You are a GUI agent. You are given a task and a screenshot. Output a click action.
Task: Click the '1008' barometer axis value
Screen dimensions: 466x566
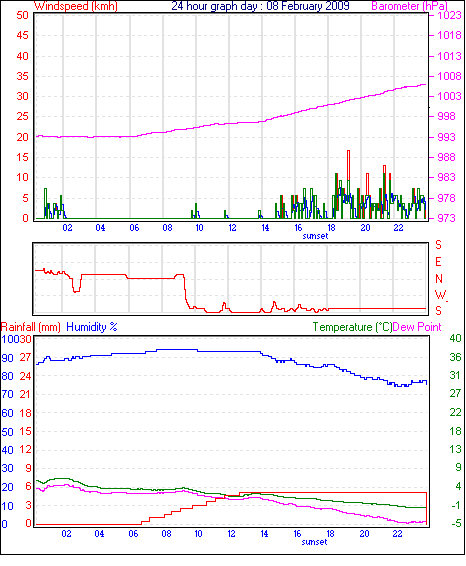[x=449, y=77]
